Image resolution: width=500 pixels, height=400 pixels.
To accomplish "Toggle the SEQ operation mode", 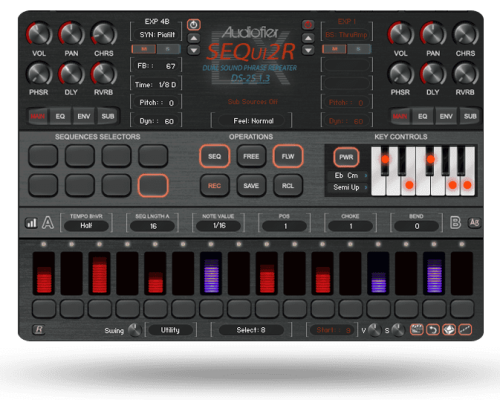I will (215, 156).
